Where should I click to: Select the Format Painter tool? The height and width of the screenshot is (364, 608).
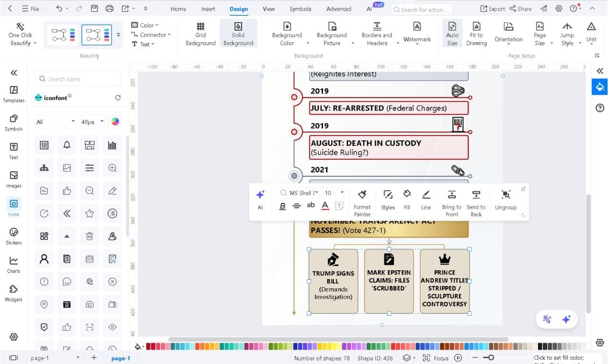tap(362, 201)
